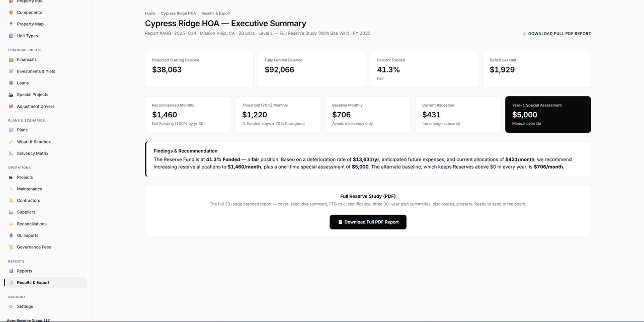
Task: Select the Threshold (70%) Monthly card
Action: (x=278, y=115)
